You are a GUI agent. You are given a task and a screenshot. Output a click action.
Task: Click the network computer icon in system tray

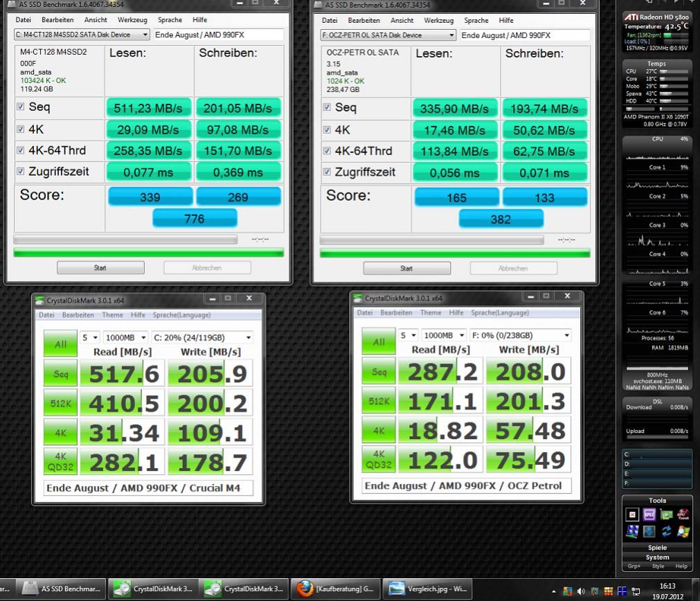(636, 591)
